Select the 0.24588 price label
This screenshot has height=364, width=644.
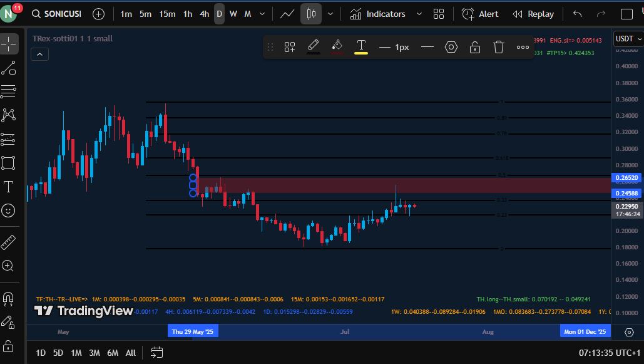[x=626, y=194]
